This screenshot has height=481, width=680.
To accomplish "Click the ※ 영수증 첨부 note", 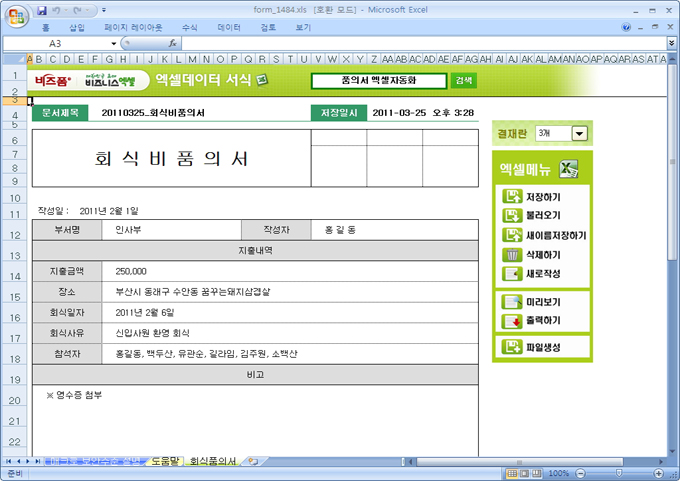I will point(74,395).
